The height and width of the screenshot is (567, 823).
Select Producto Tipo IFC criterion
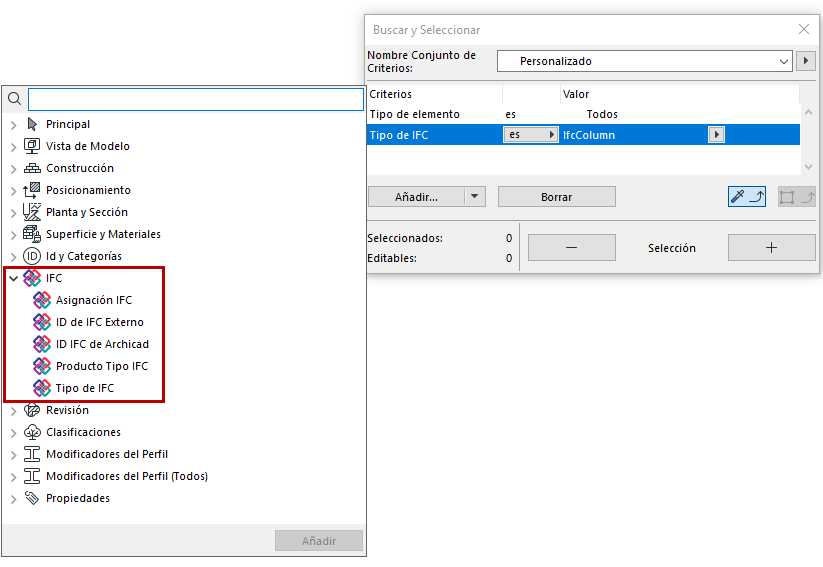tap(102, 366)
